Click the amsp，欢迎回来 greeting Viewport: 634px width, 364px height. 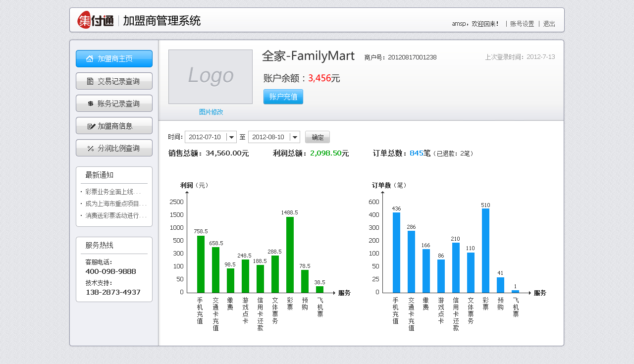(475, 24)
